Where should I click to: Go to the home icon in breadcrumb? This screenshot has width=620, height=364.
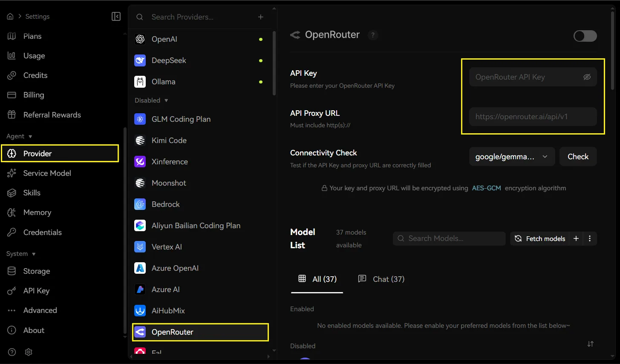pos(10,16)
